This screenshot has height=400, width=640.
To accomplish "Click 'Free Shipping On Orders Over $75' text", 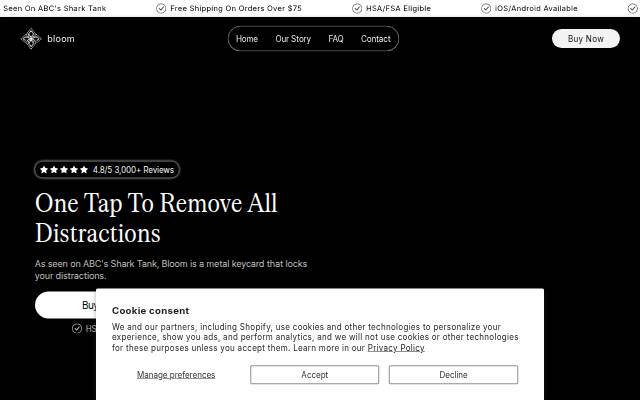I will coord(236,8).
